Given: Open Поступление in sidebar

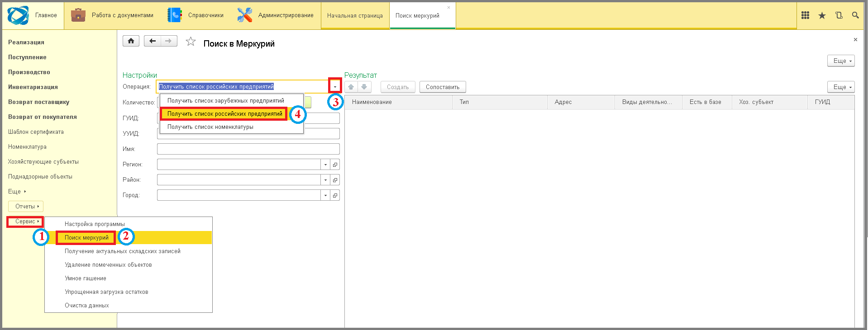Looking at the screenshot, I should point(27,57).
